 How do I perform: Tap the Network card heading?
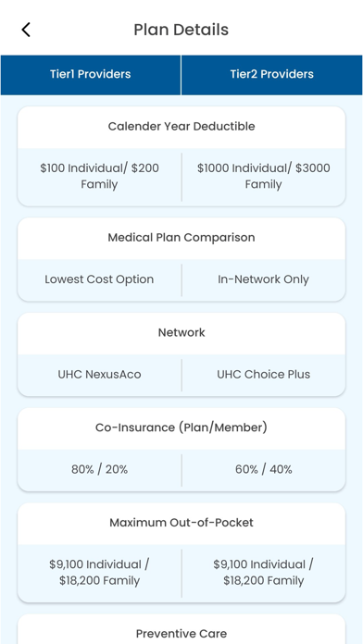click(181, 332)
